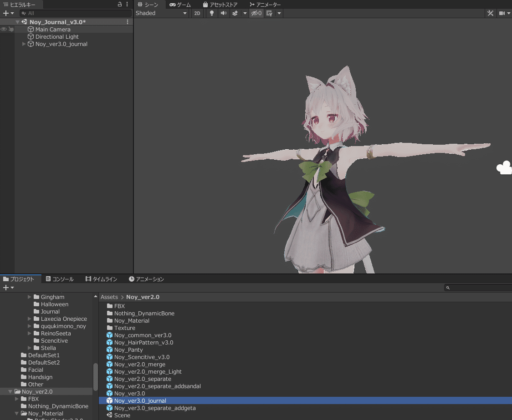Click the camera gizmo in scene view
The height and width of the screenshot is (420, 512).
click(504, 168)
